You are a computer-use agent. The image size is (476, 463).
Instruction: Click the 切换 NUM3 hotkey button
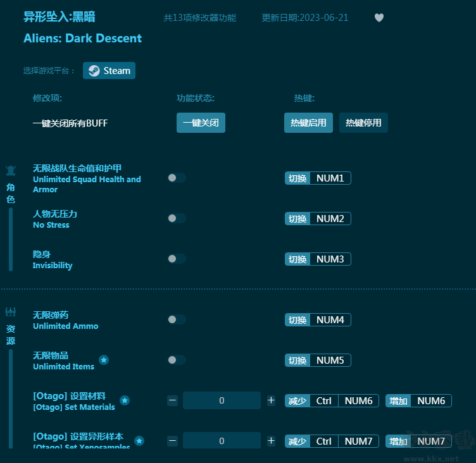(x=318, y=259)
